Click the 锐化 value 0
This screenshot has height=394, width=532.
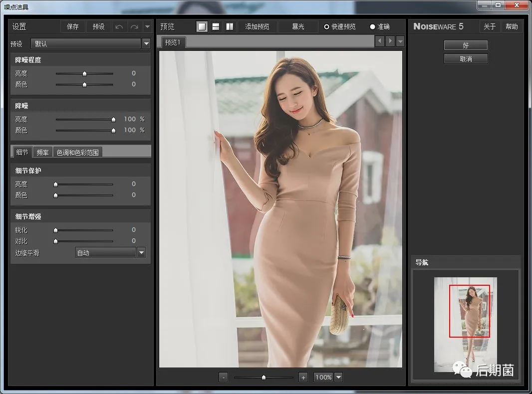pos(134,230)
